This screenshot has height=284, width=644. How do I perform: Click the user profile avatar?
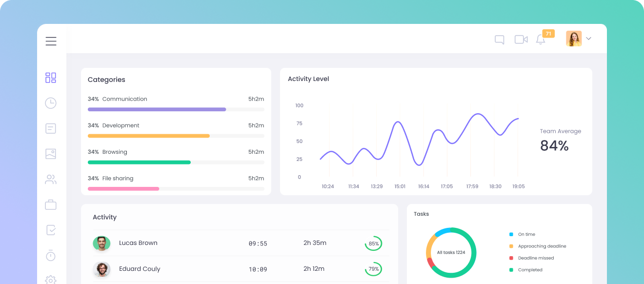click(574, 39)
